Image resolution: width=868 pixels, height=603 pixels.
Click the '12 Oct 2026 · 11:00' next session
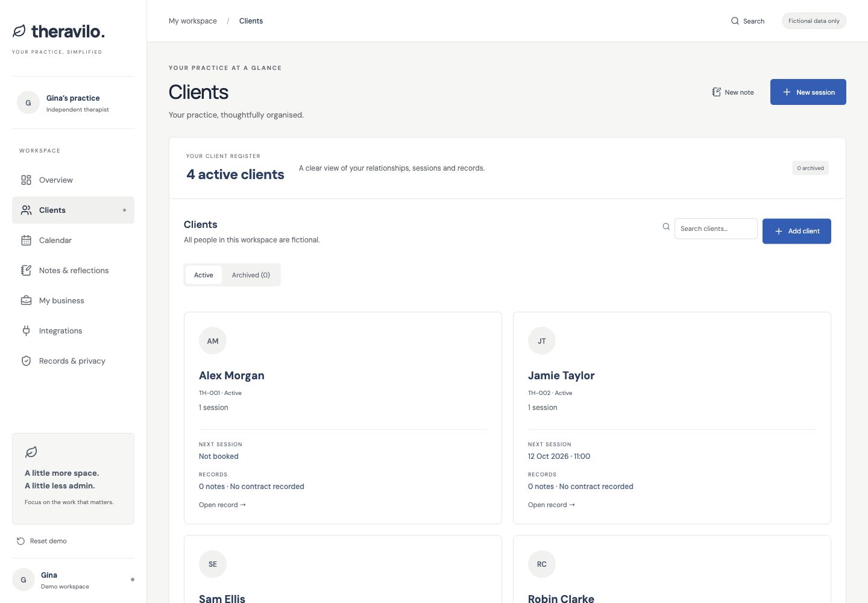pos(559,456)
